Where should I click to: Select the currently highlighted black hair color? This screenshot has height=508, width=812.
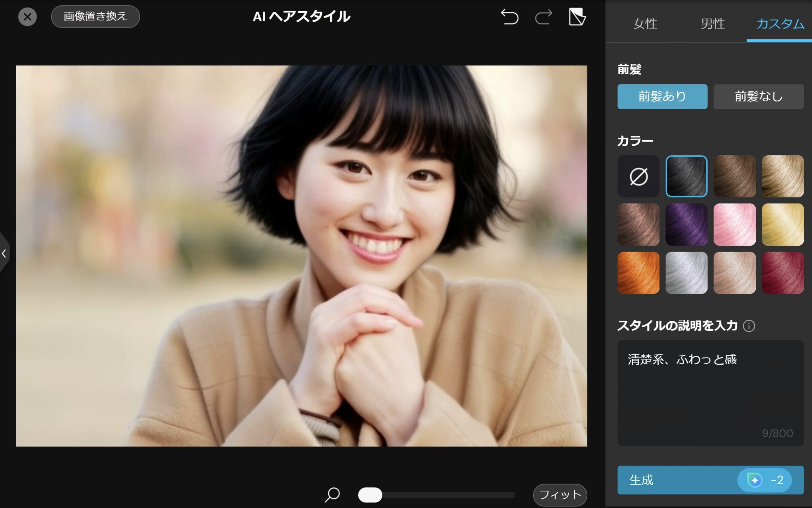tap(686, 176)
